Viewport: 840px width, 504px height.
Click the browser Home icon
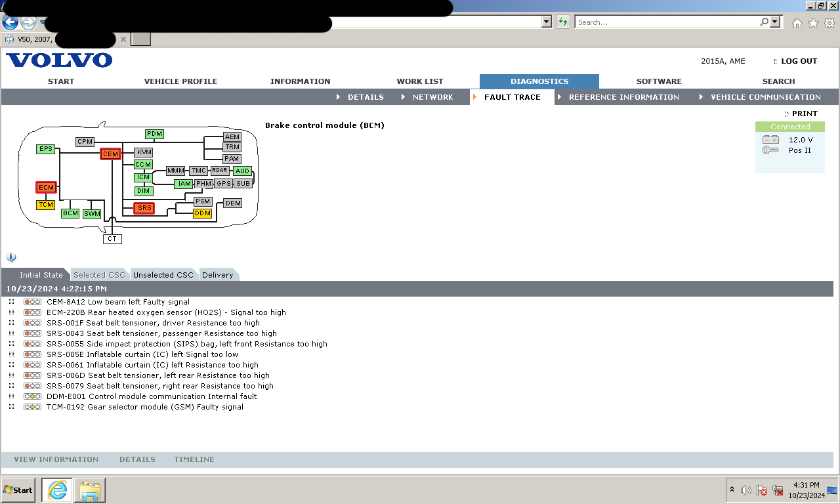tap(797, 23)
